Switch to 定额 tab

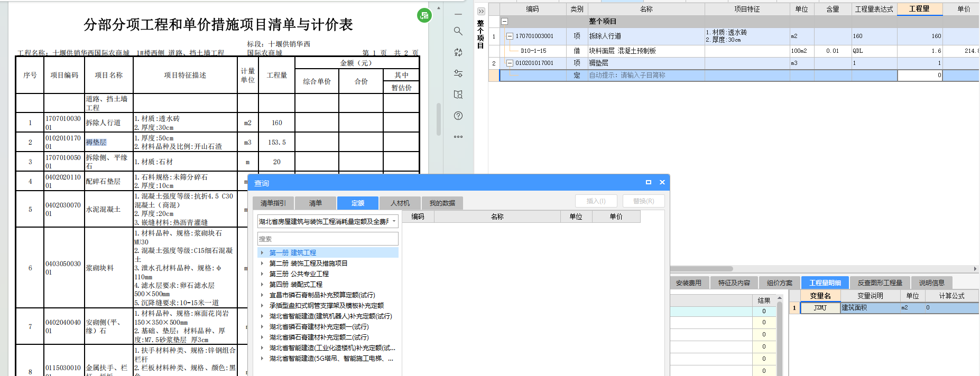358,203
